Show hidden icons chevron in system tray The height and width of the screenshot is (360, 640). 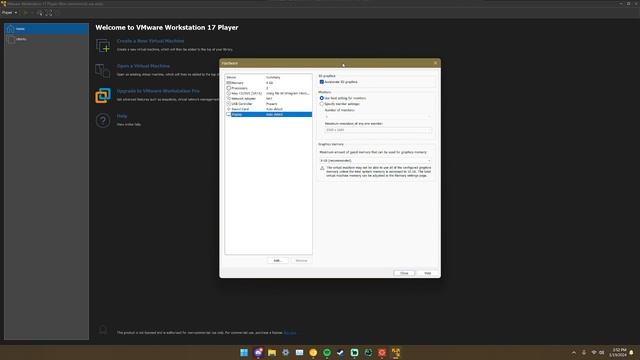pos(574,353)
